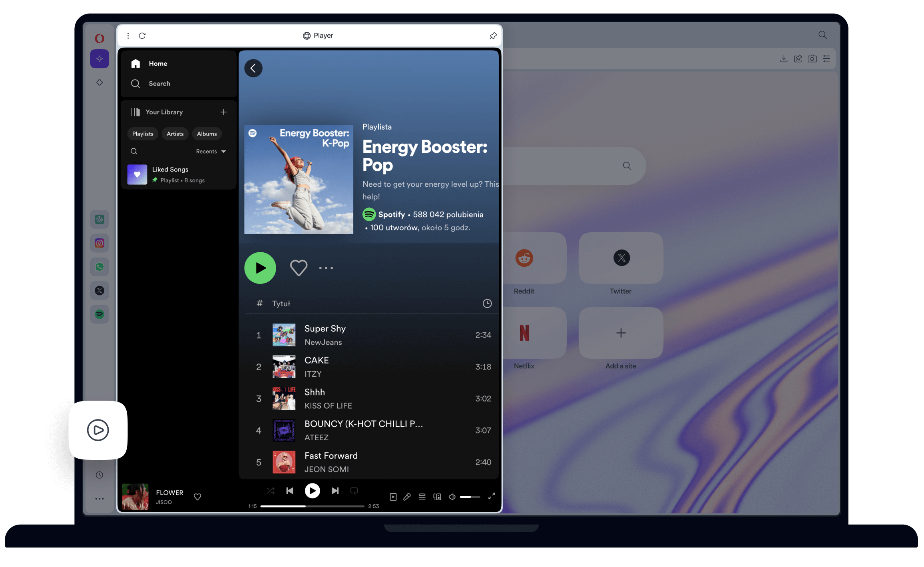Take a snapshot with camera icon

[812, 59]
